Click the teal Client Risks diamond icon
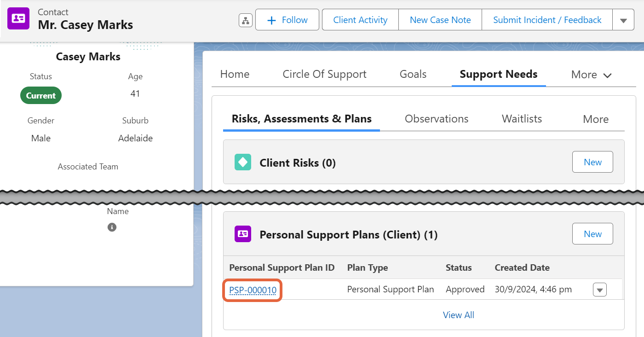Image resolution: width=644 pixels, height=337 pixels. [x=242, y=162]
